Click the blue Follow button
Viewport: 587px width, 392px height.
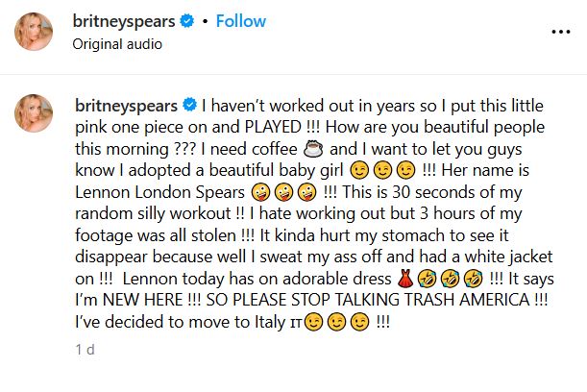[x=241, y=22]
